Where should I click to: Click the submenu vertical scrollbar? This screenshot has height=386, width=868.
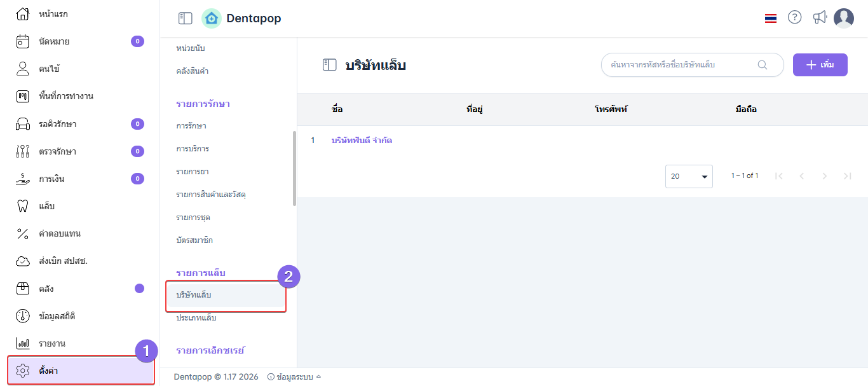[x=294, y=168]
